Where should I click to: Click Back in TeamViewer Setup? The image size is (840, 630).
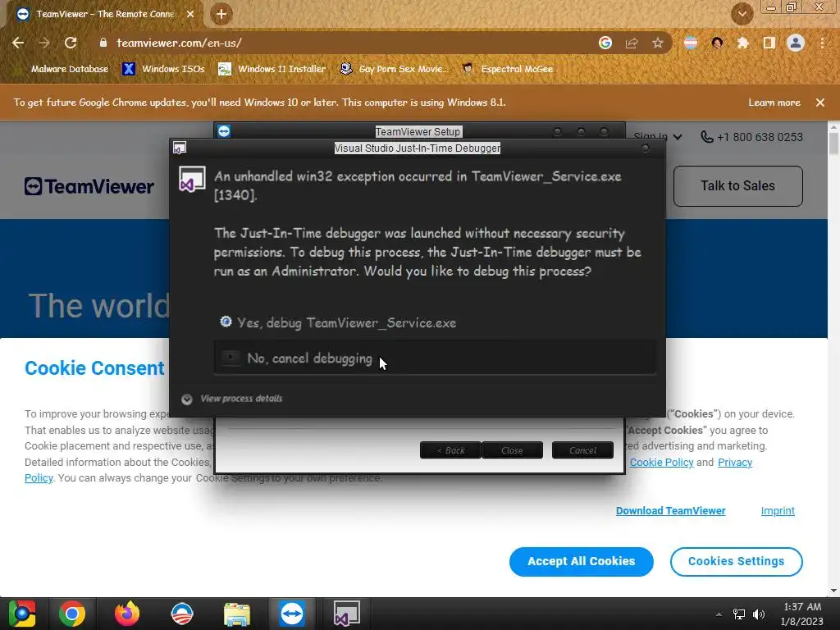[450, 450]
